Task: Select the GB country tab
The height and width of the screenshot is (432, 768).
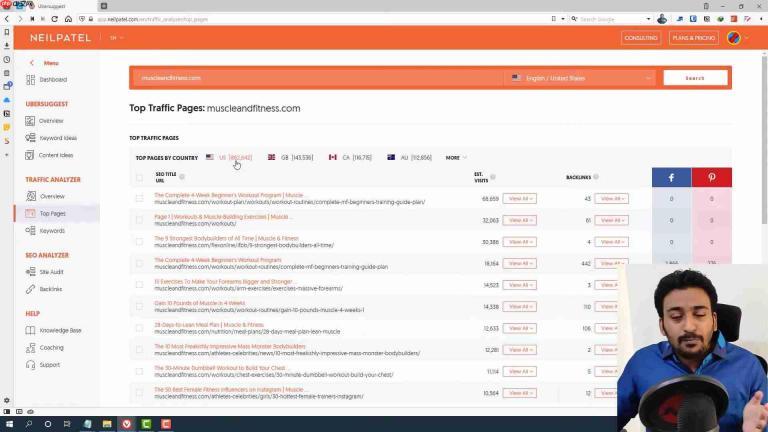Action: tap(290, 157)
